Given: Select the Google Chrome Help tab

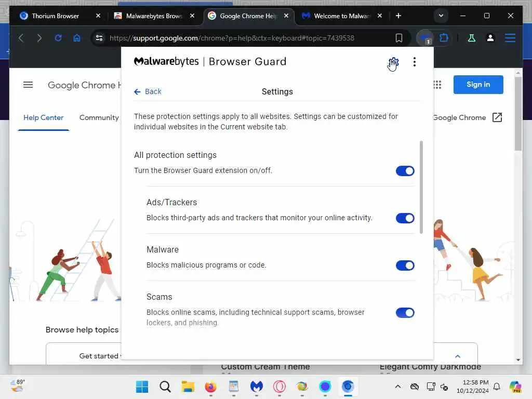Looking at the screenshot, I should (x=248, y=16).
